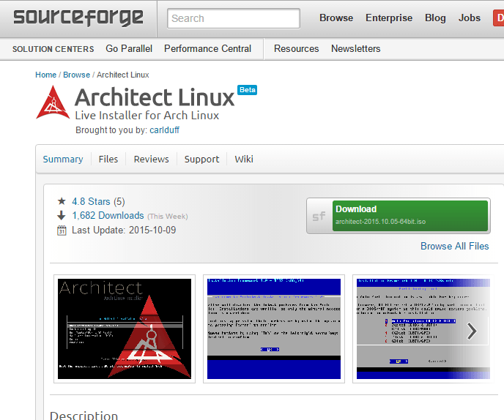Image resolution: width=504 pixels, height=420 pixels.
Task: Click the calendar last update icon
Action: [62, 230]
